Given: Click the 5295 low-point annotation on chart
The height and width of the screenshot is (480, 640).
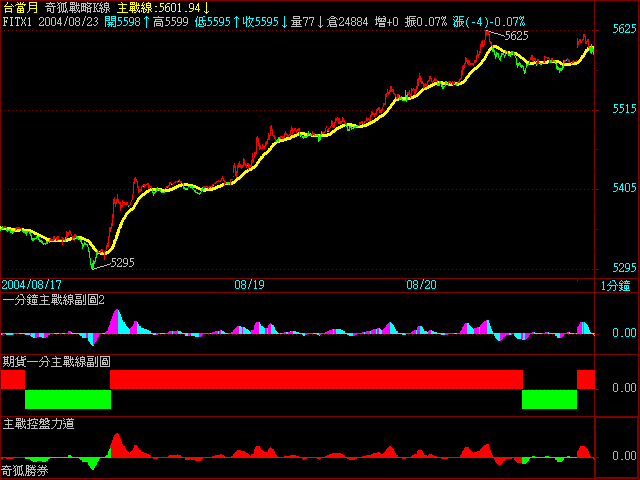Looking at the screenshot, I should (122, 262).
